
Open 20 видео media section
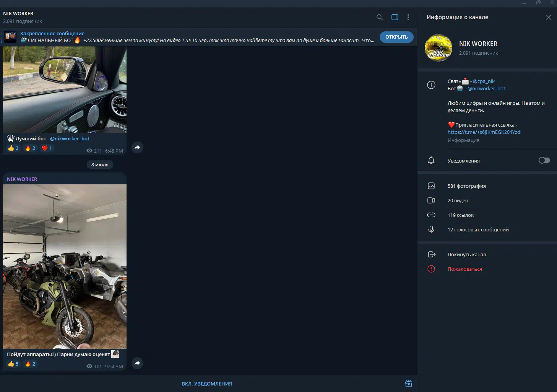(x=458, y=200)
